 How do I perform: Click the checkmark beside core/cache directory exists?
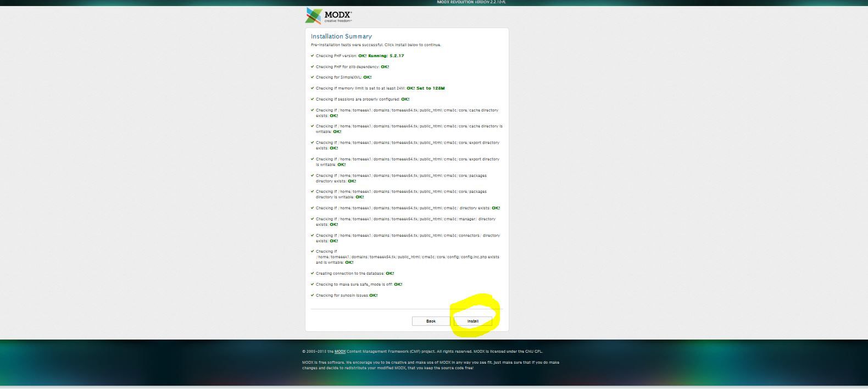pyautogui.click(x=313, y=110)
